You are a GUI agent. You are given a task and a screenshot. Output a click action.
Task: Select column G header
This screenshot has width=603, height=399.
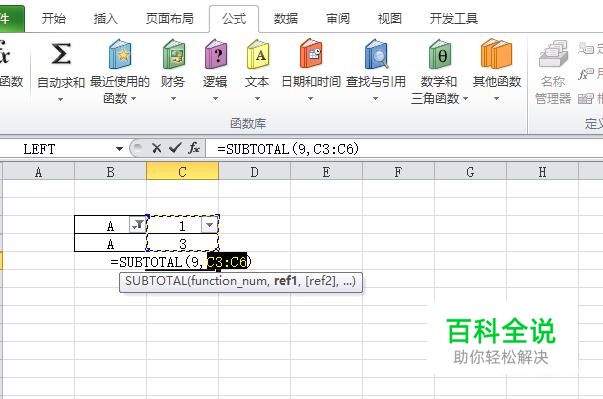coord(470,172)
